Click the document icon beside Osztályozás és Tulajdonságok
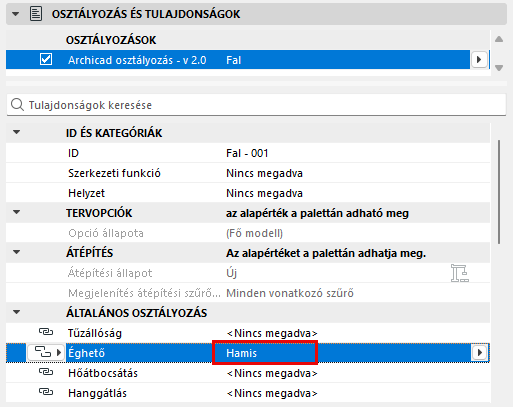Viewport: 513px width, 407px height. 36,14
